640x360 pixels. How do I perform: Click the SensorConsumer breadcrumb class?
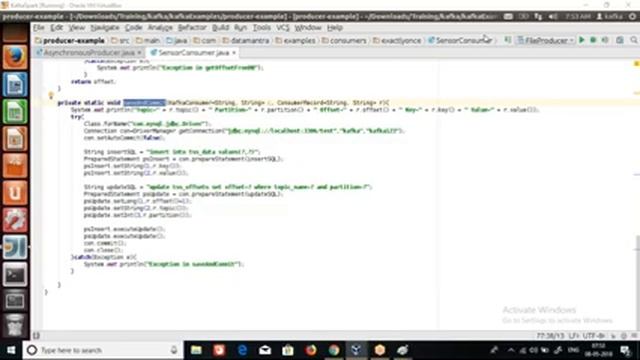click(x=460, y=40)
